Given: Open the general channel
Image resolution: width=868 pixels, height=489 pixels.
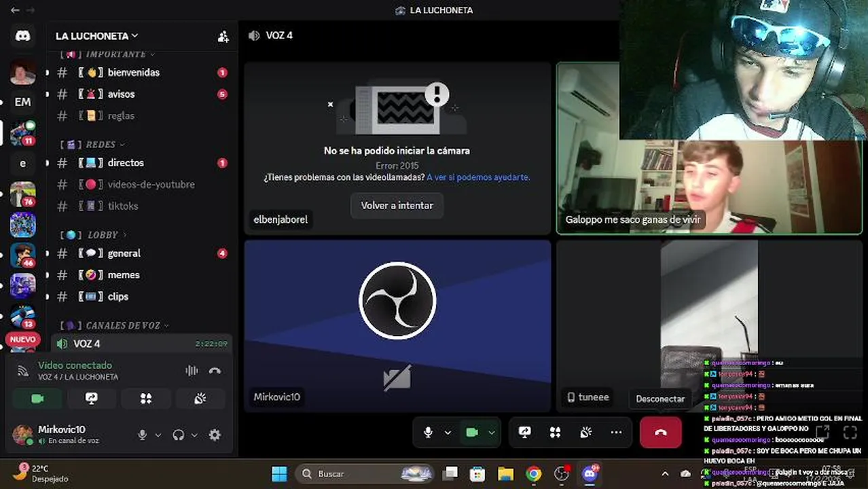Looking at the screenshot, I should click(141, 253).
